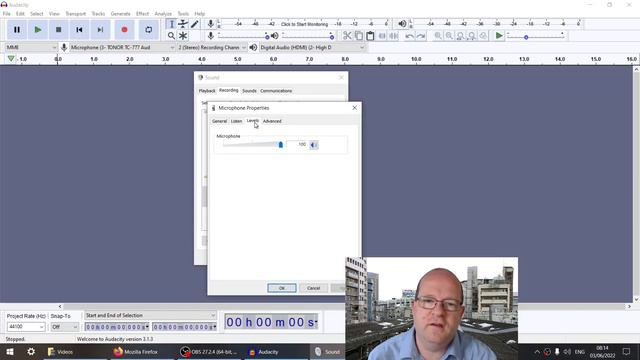
Task: Click the timeline pin green triangle
Action: click(x=11, y=59)
